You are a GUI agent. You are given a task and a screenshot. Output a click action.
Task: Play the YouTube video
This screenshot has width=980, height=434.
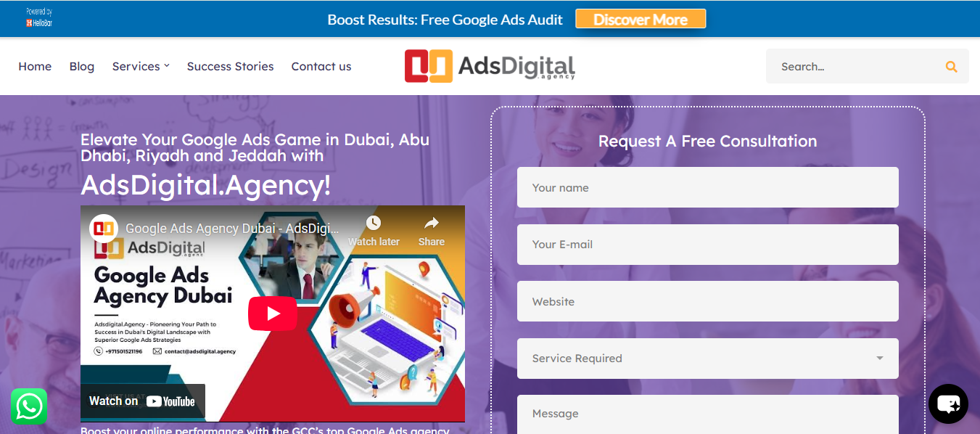point(273,314)
